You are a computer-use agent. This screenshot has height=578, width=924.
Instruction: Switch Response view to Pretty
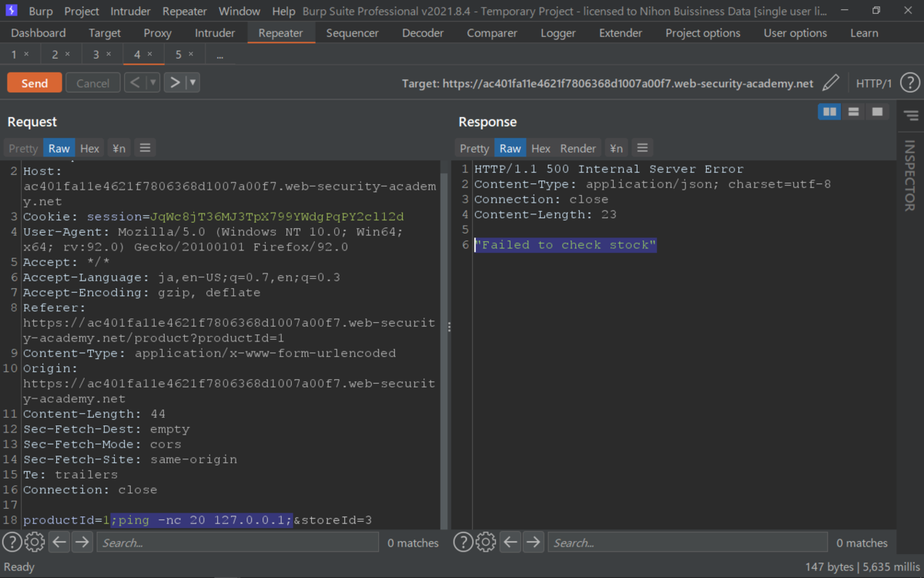click(474, 148)
